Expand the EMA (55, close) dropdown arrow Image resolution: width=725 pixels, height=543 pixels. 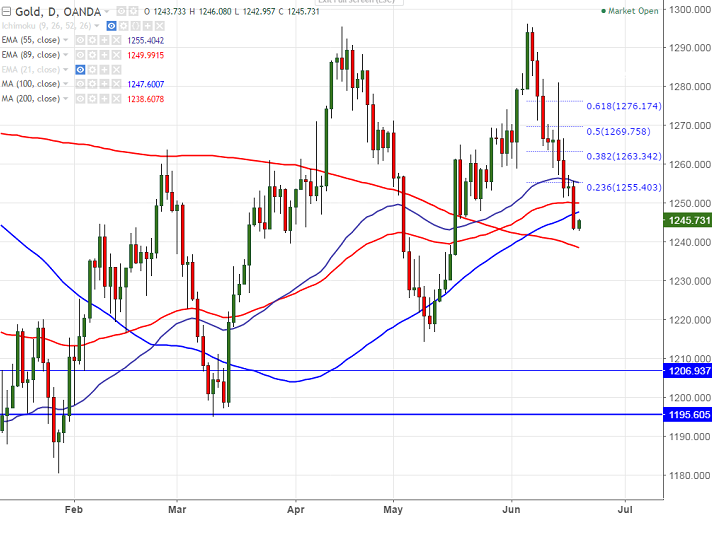66,40
